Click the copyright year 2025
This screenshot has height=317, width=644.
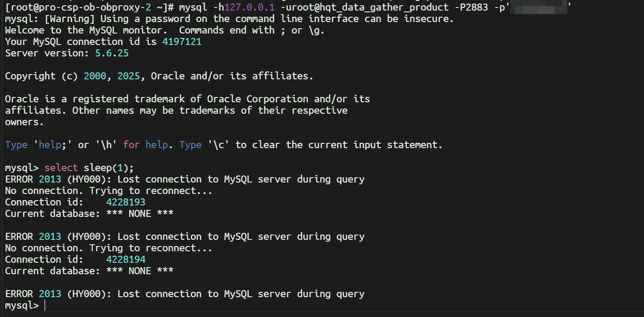point(129,76)
